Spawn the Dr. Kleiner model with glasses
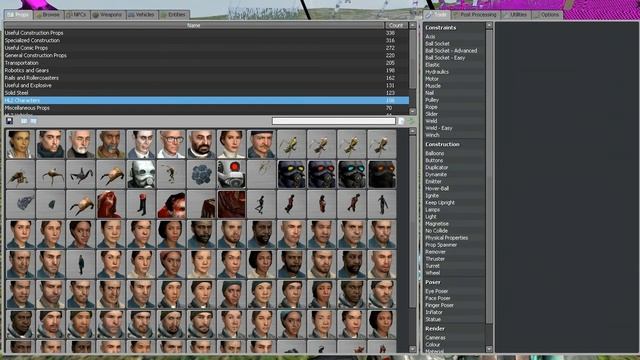 (171, 144)
